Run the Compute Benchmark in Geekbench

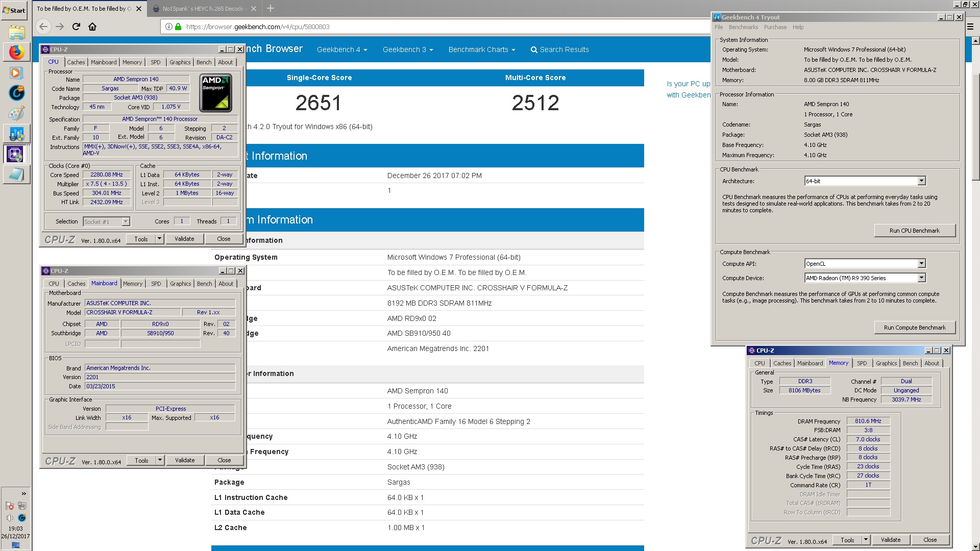point(915,328)
